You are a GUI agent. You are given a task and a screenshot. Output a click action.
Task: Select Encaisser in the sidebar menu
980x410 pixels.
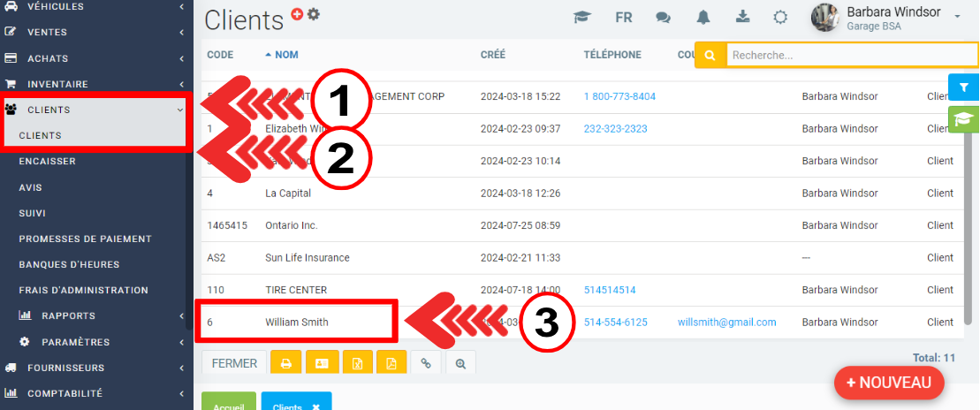click(47, 162)
